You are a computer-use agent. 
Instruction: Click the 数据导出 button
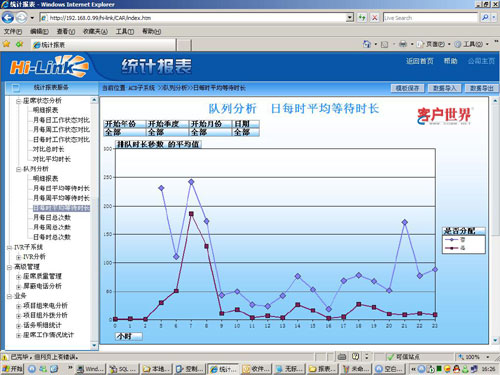click(x=481, y=88)
